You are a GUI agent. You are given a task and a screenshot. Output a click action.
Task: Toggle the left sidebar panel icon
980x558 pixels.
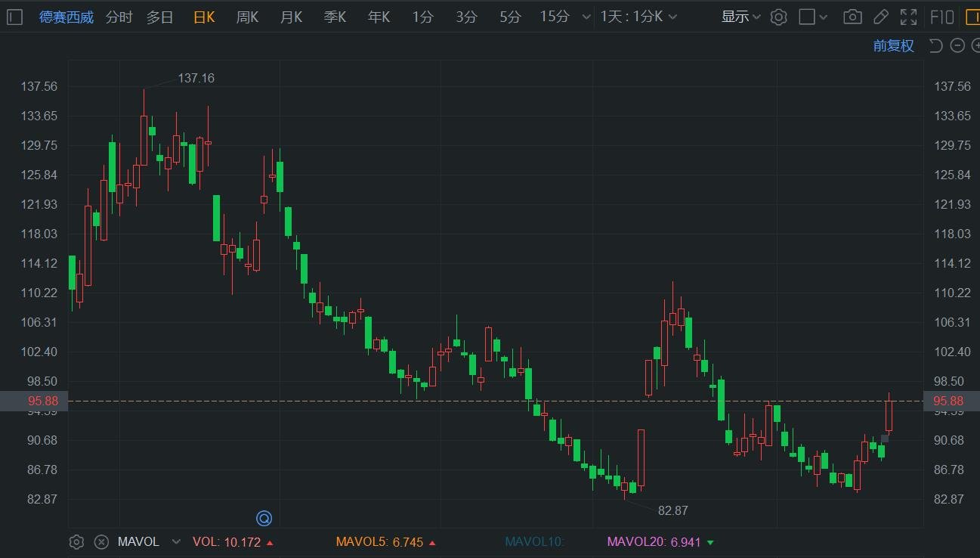14,17
